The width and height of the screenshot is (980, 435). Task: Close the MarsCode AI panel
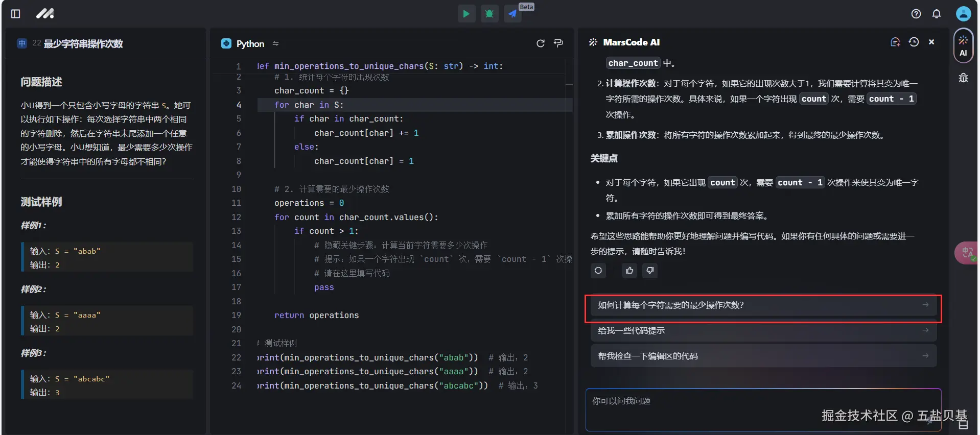(x=931, y=42)
